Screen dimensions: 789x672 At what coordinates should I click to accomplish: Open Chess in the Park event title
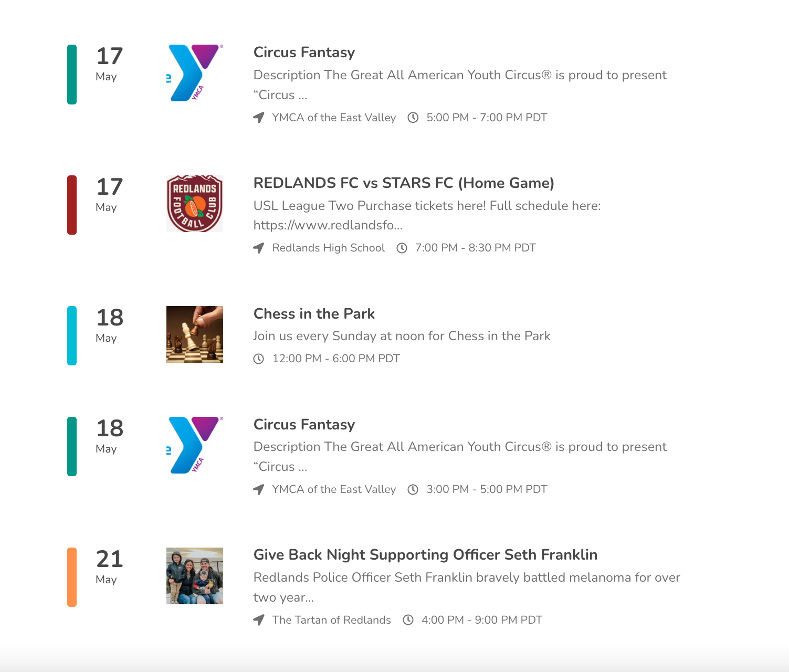[x=314, y=313]
